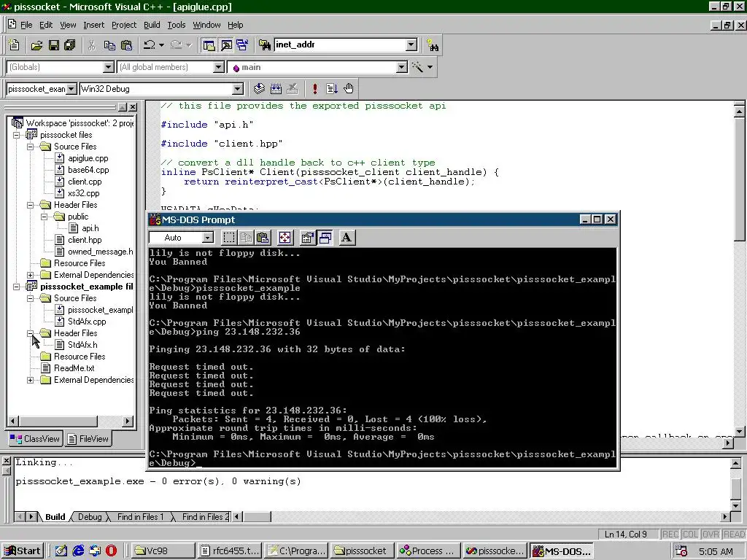
Task: Click inside the inet_addr find input field
Action: 340,44
